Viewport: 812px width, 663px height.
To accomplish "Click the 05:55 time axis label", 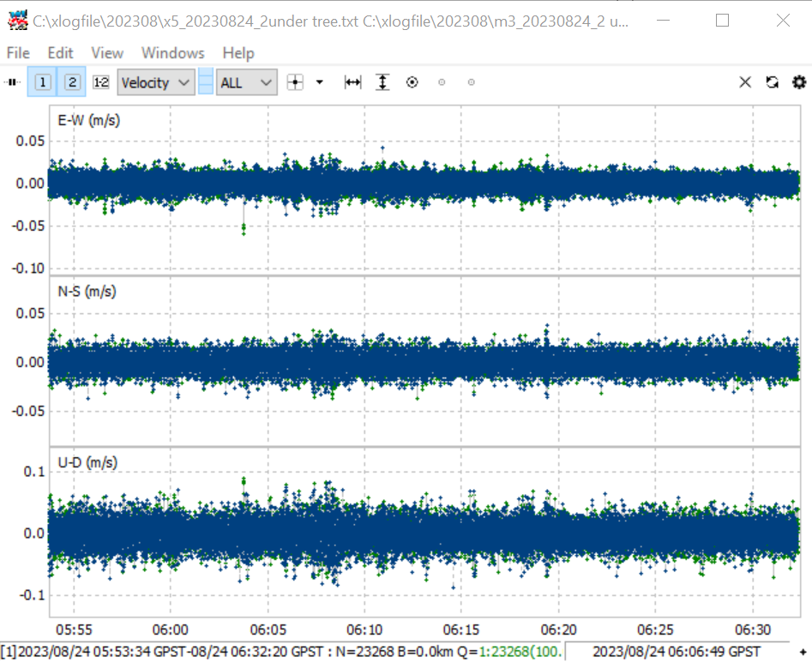I will (x=74, y=630).
